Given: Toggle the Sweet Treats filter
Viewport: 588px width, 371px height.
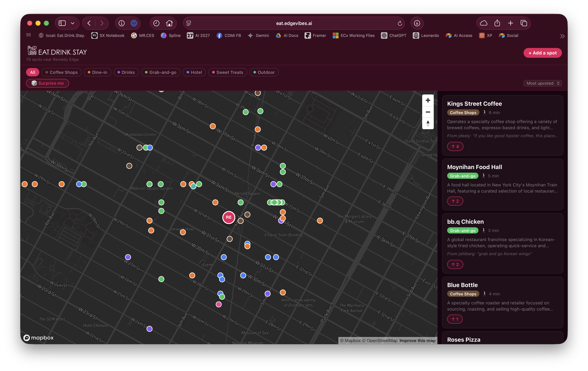Looking at the screenshot, I should 227,72.
